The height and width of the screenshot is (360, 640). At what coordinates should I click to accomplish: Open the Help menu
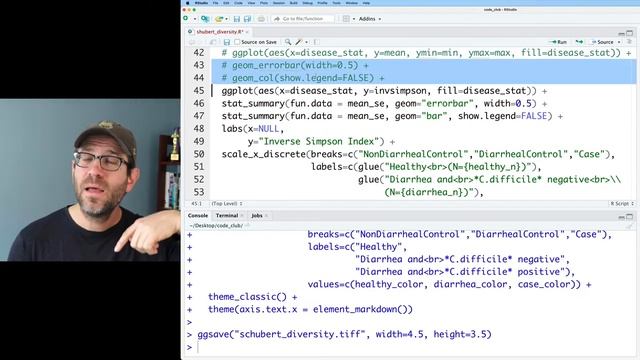pos(366,3)
